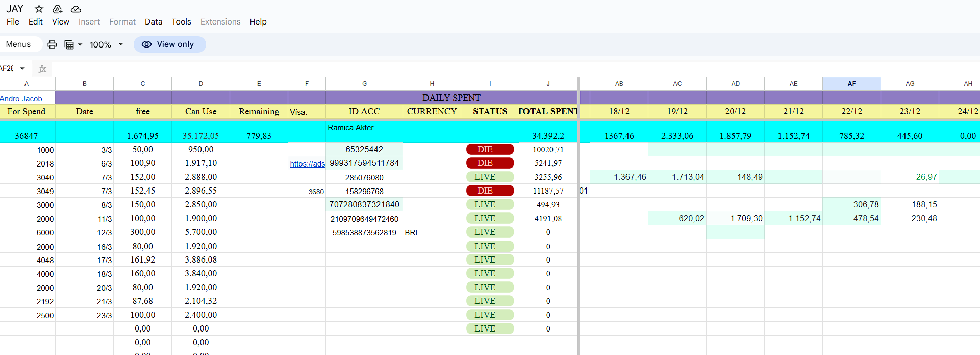Open the File menu
Screen dimensions: 980x355
[13, 21]
